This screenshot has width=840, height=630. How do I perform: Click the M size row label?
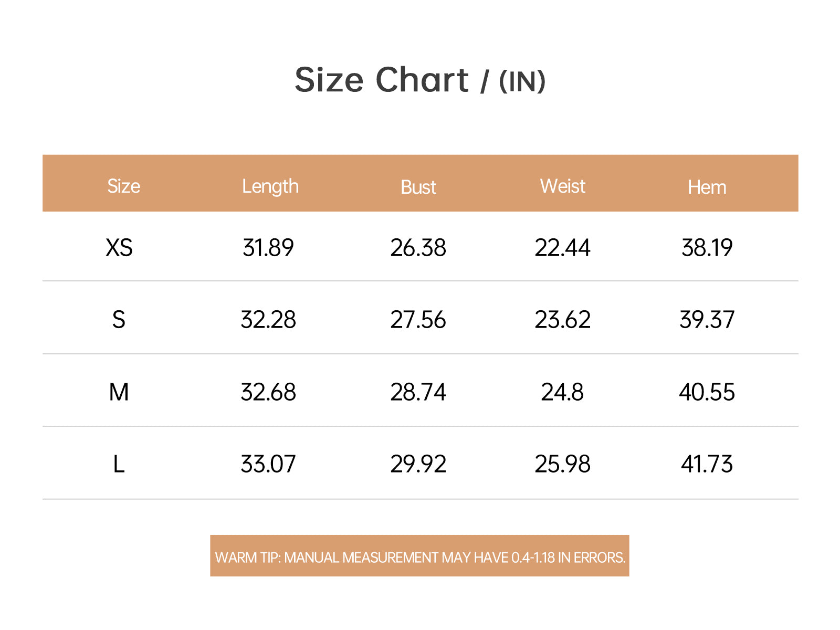[119, 392]
